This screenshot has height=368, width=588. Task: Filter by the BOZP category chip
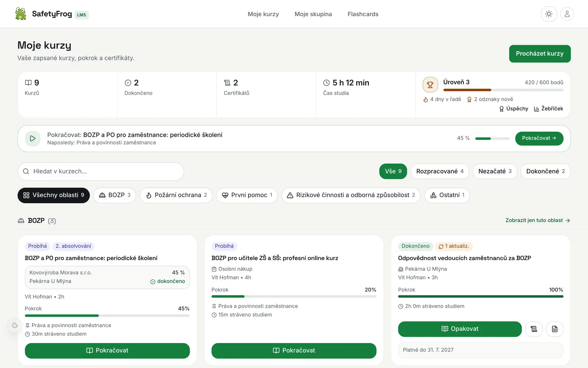(115, 195)
